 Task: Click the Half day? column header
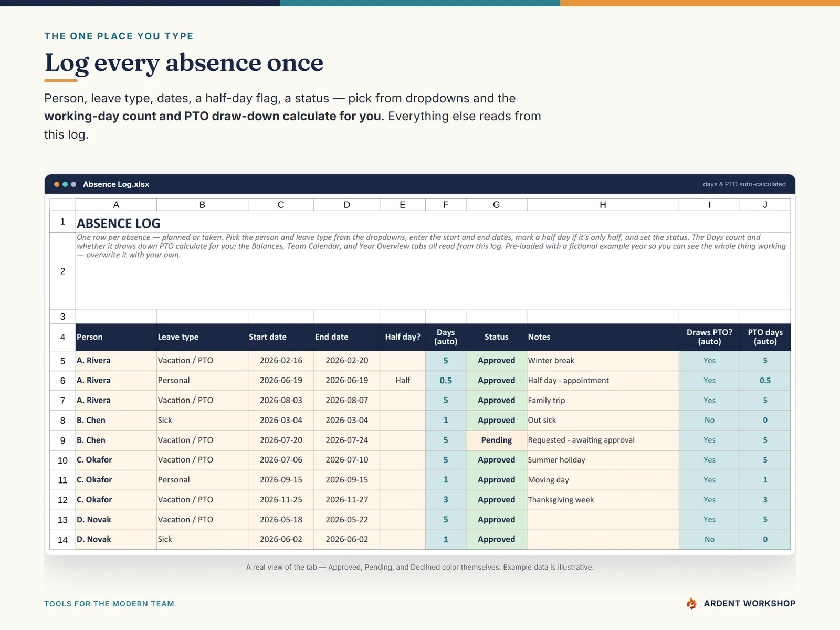click(403, 337)
